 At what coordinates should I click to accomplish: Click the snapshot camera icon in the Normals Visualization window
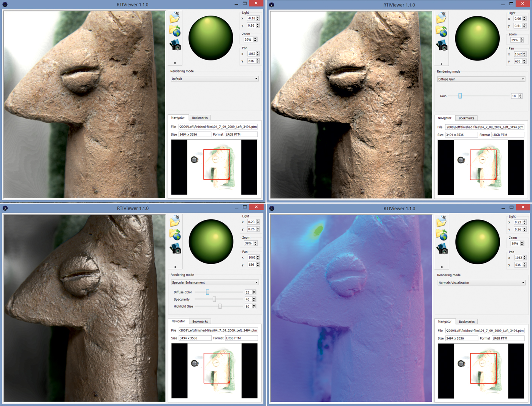point(442,249)
